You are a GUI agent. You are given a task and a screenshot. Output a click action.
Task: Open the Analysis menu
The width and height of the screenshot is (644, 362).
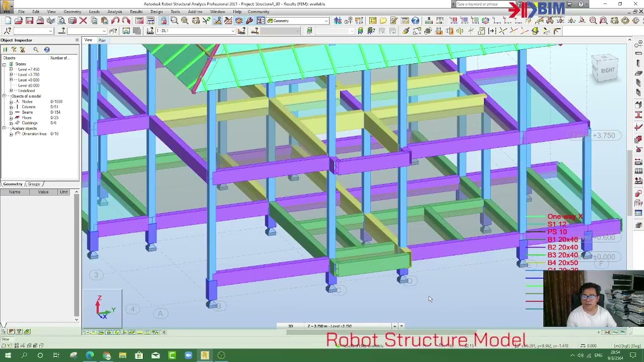pos(115,12)
